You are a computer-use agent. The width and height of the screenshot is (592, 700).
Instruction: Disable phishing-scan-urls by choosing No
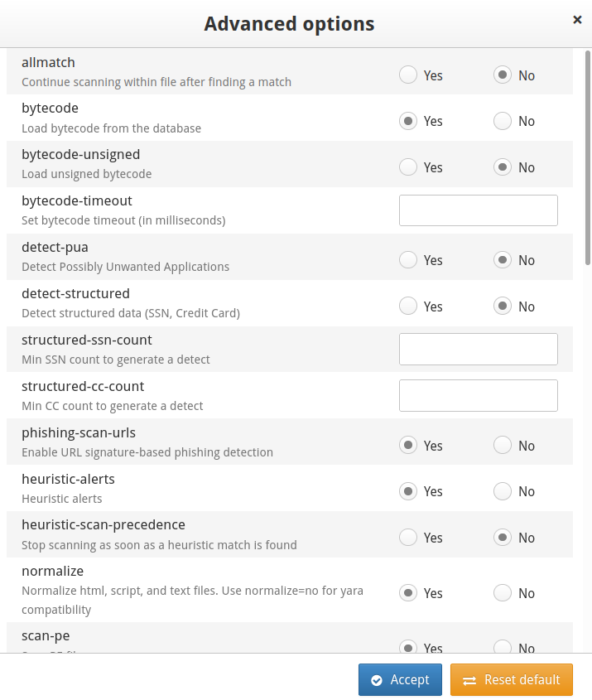[503, 446]
